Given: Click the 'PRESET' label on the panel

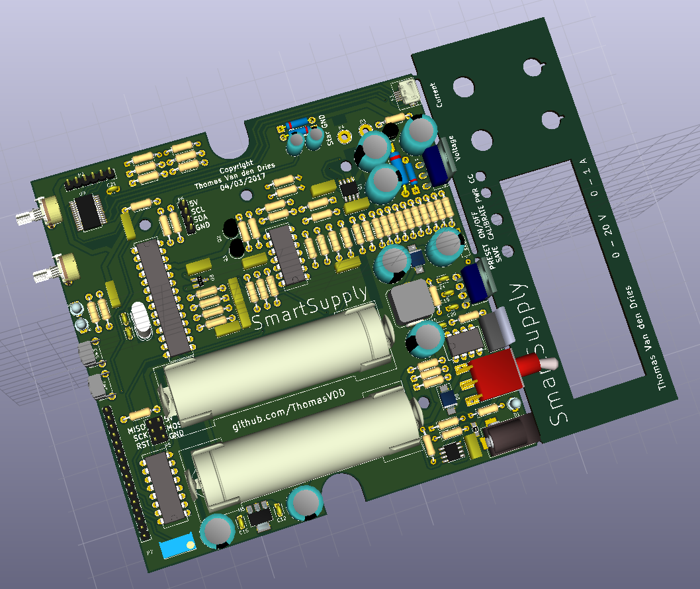Looking at the screenshot, I should [490, 257].
